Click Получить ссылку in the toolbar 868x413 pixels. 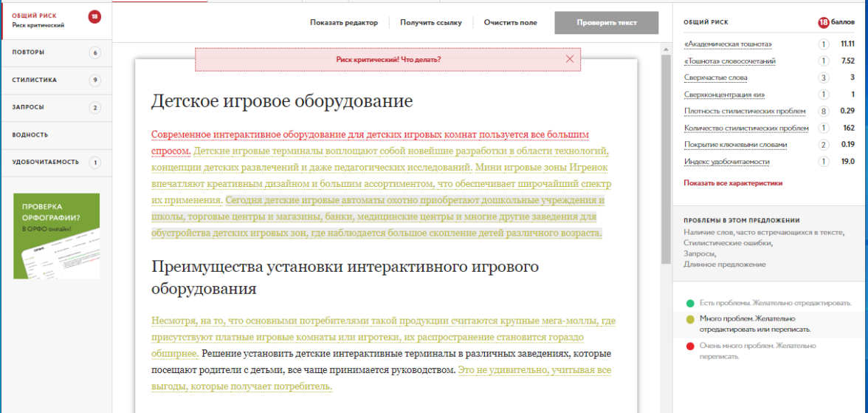(431, 23)
